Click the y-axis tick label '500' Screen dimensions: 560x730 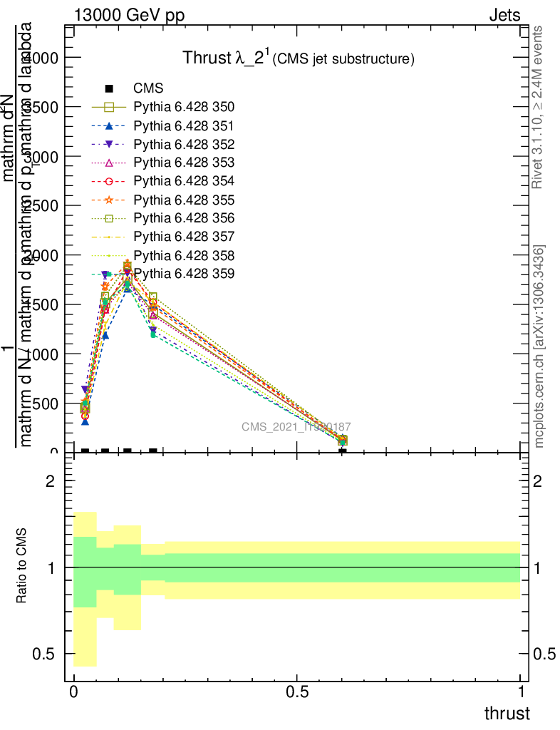[46, 403]
